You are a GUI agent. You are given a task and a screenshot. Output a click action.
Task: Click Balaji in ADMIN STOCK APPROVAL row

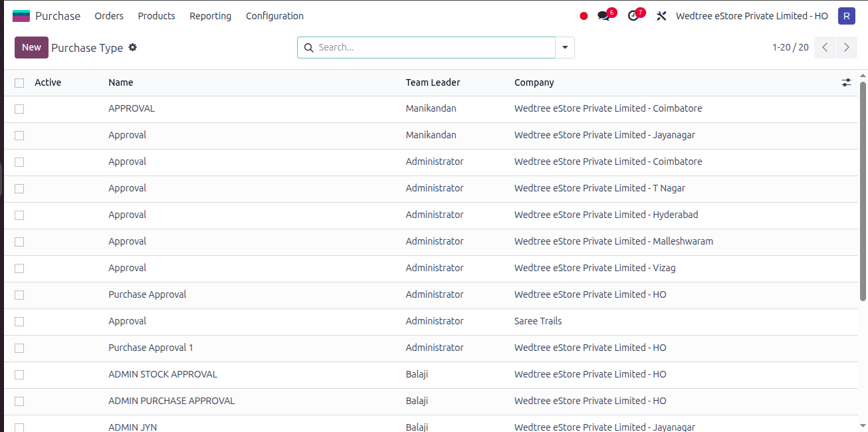(x=417, y=374)
